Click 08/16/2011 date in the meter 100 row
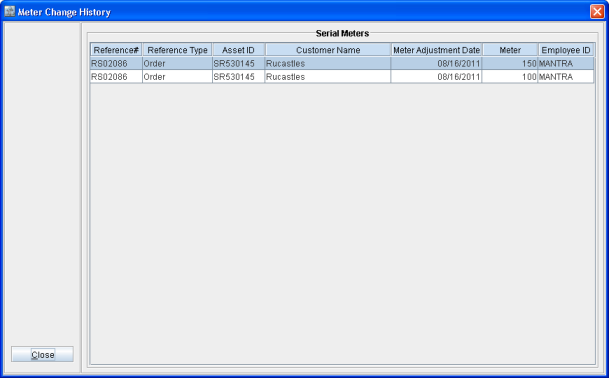The image size is (609, 378). coord(437,77)
